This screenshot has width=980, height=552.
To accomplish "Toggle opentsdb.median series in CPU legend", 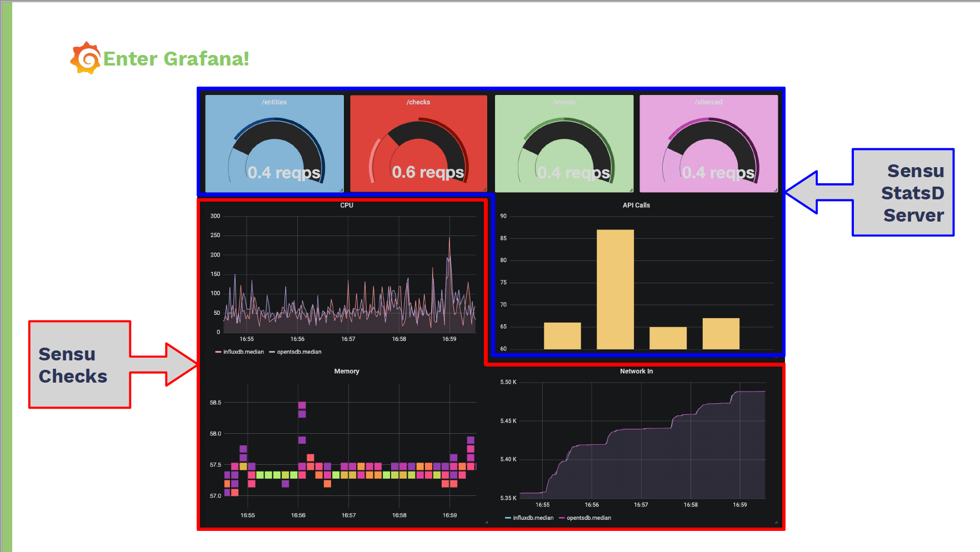I will coord(295,352).
